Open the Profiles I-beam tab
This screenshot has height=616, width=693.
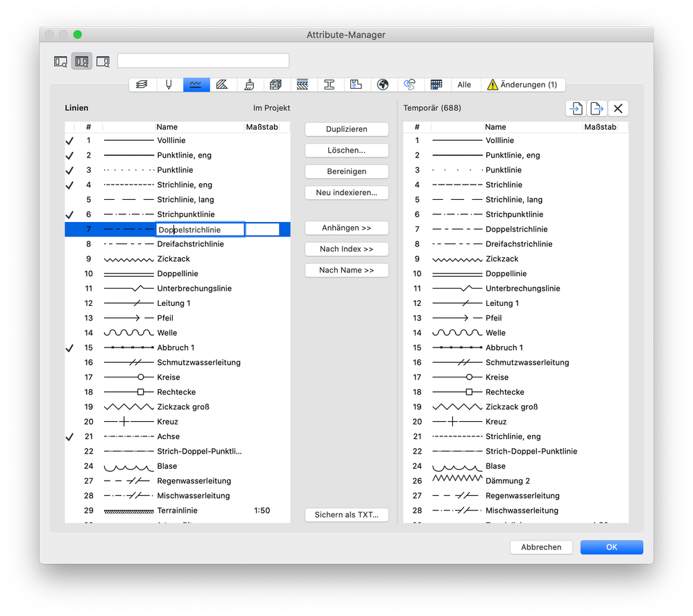pyautogui.click(x=330, y=85)
